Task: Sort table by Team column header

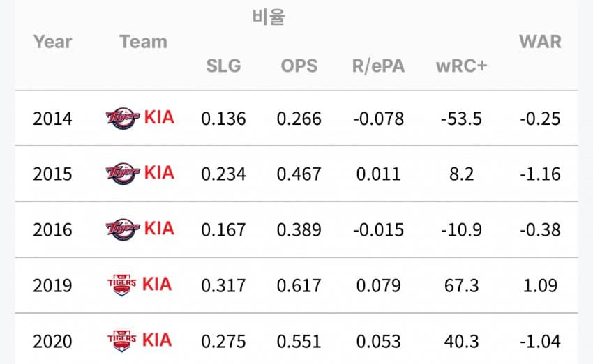Action: pos(143,42)
